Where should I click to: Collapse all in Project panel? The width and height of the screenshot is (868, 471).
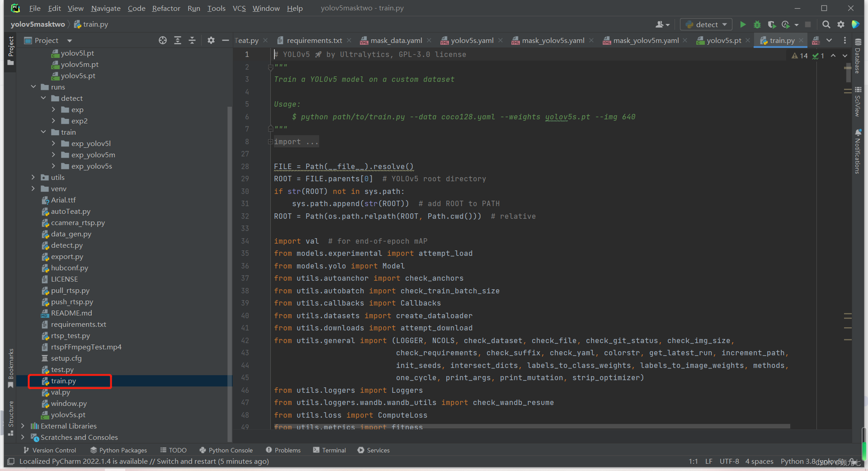[x=192, y=40]
